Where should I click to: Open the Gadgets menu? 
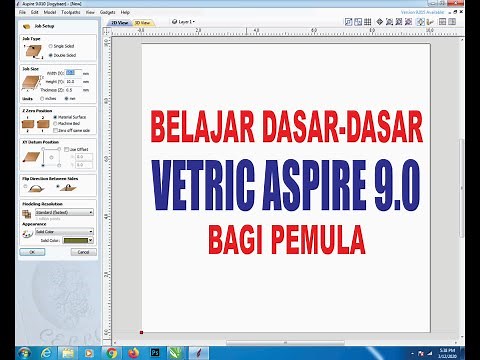point(107,12)
